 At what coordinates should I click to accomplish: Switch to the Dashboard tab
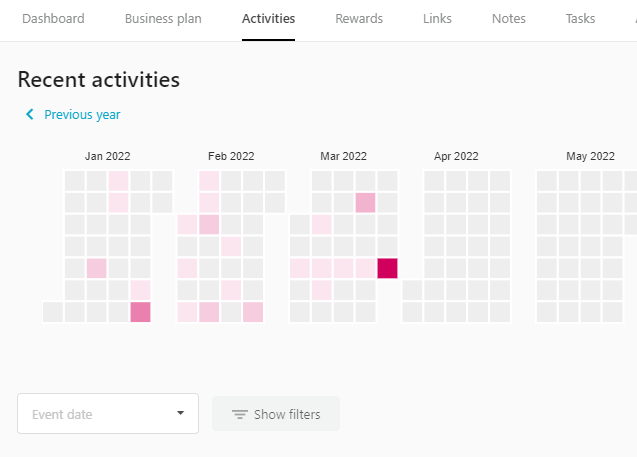coord(53,19)
